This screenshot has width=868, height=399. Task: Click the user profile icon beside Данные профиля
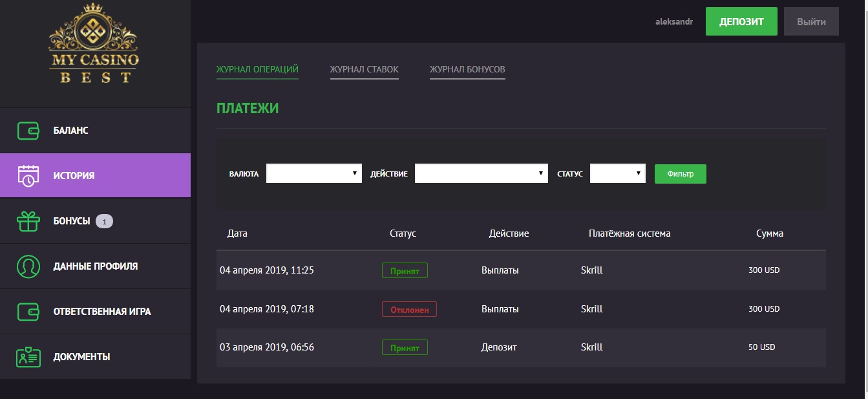pyautogui.click(x=28, y=266)
